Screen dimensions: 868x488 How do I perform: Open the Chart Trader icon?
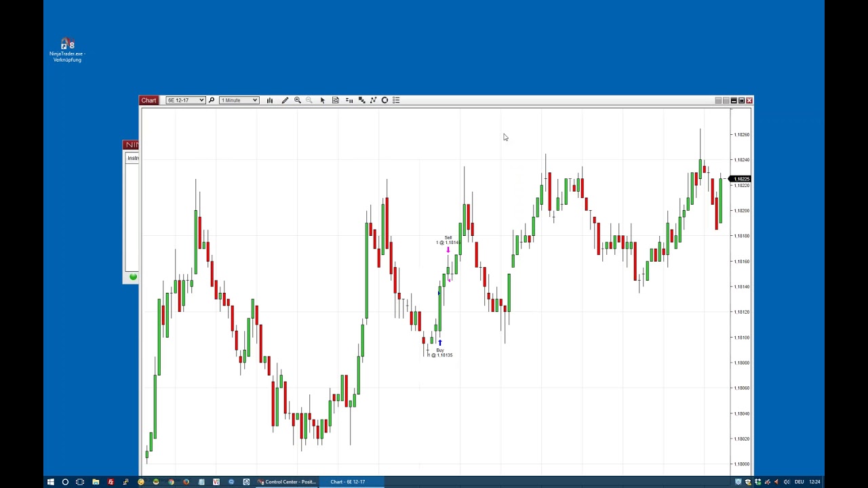point(349,100)
